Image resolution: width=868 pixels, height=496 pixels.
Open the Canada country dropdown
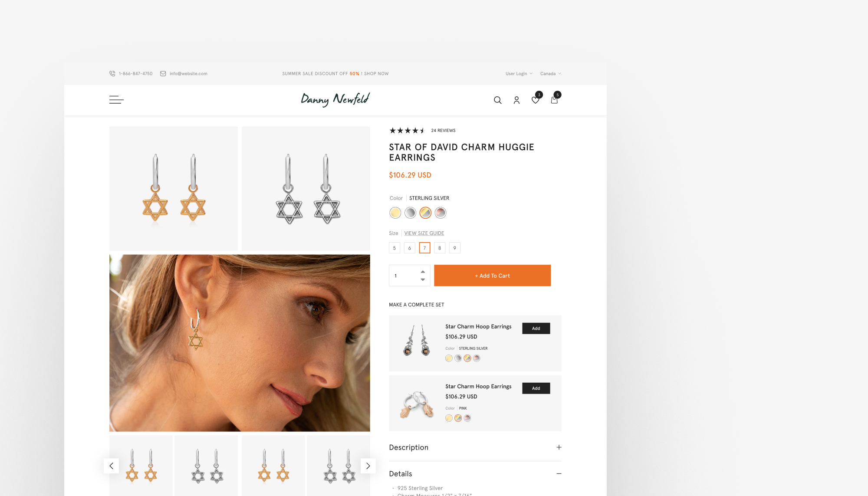(551, 74)
